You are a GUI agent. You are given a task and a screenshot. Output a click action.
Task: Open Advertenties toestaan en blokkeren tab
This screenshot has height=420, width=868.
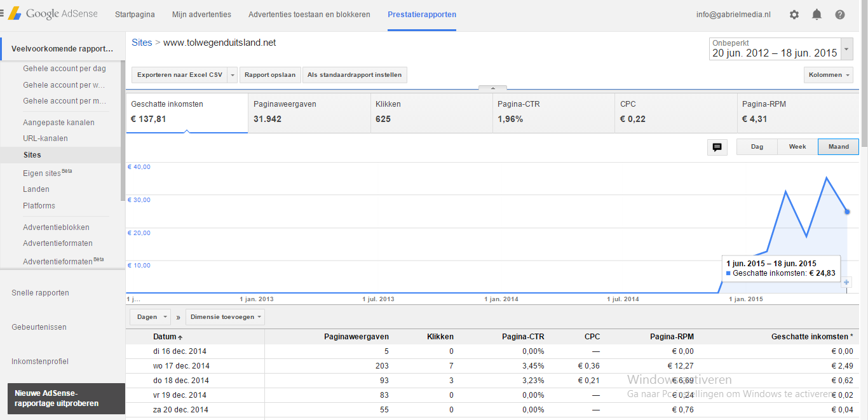(309, 15)
